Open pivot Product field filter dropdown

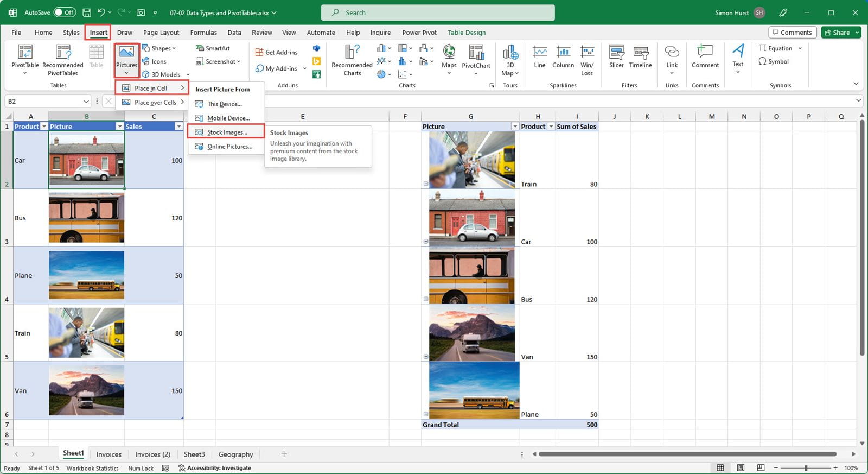click(551, 127)
